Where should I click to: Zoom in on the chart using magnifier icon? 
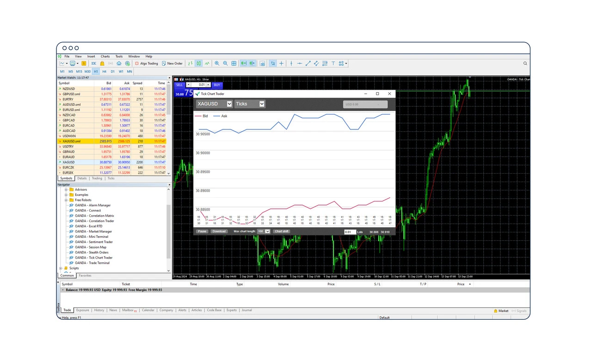pyautogui.click(x=216, y=63)
